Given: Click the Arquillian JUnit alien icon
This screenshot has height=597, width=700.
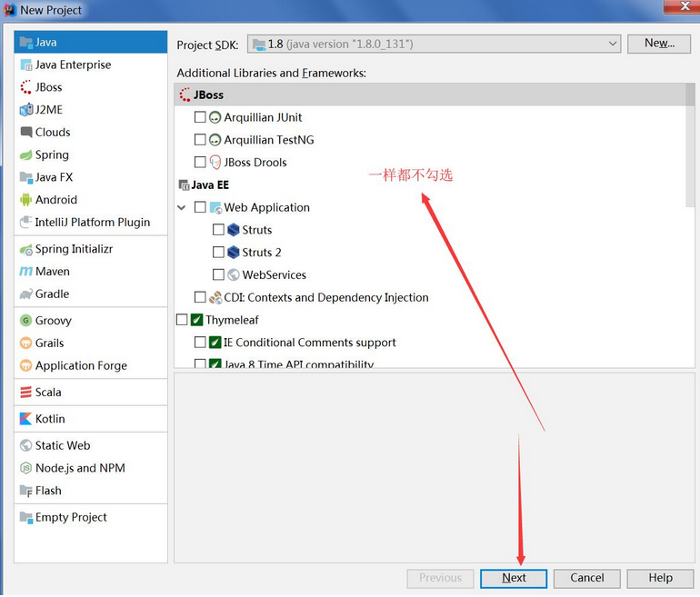Looking at the screenshot, I should tap(215, 118).
